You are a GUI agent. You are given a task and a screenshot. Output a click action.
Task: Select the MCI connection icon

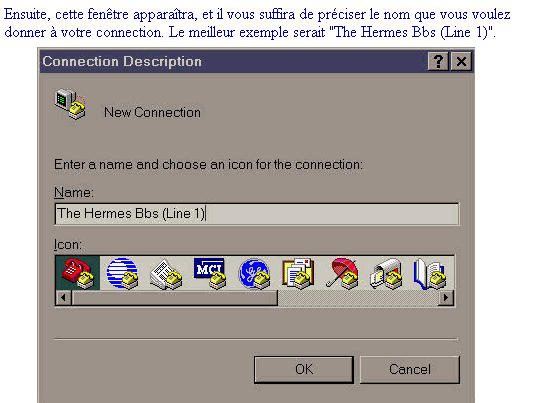pos(210,273)
